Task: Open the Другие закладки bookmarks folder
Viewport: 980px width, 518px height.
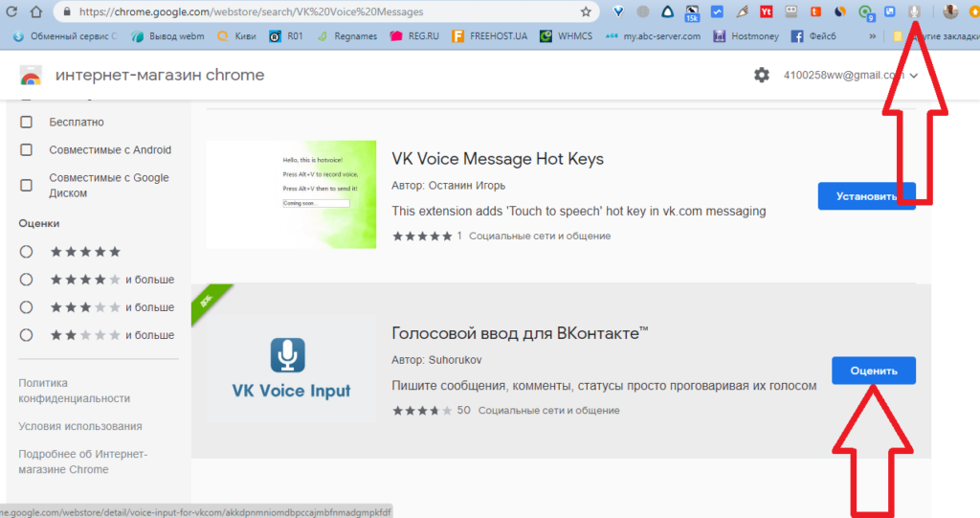Action: [936, 36]
